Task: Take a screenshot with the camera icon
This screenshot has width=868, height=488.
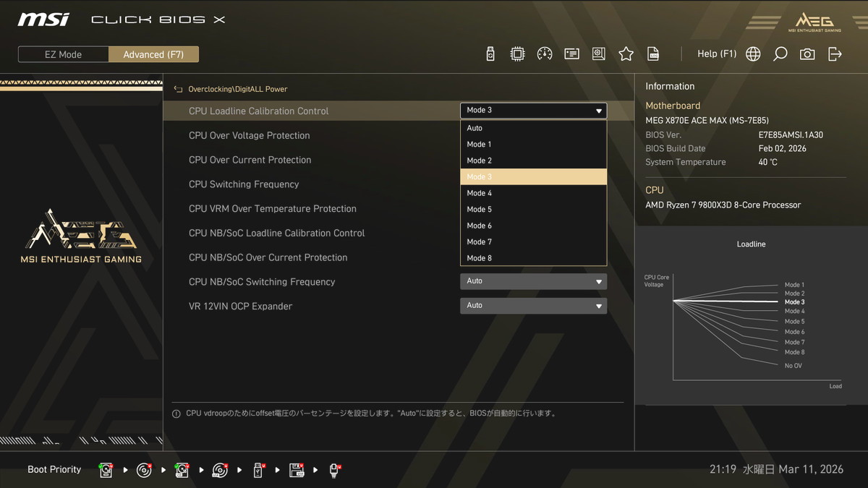Action: coord(807,54)
